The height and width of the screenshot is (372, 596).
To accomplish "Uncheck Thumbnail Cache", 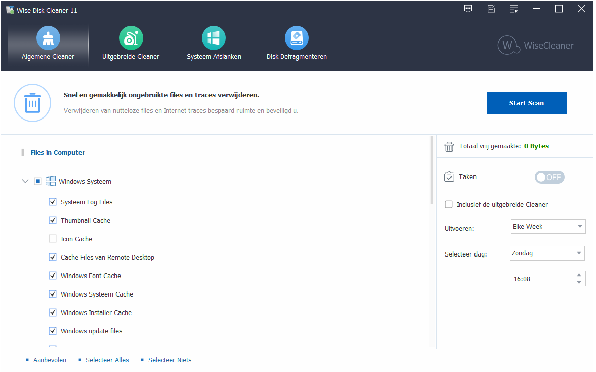I will click(53, 220).
